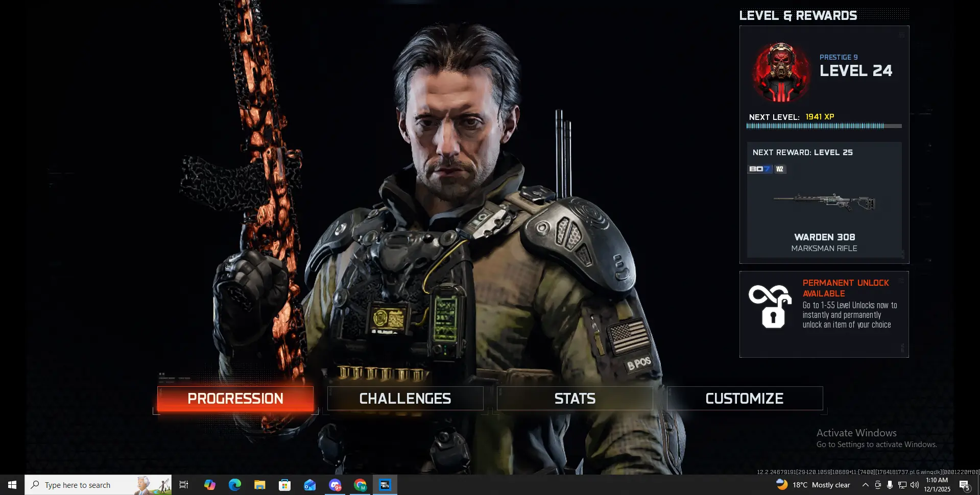Click the taskbar search box
980x495 pixels.
pos(98,485)
